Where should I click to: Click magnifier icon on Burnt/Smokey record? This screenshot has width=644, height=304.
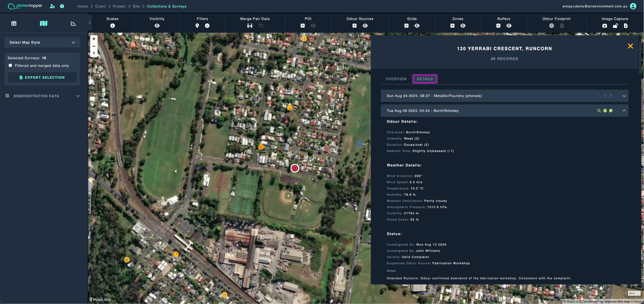[x=599, y=111]
